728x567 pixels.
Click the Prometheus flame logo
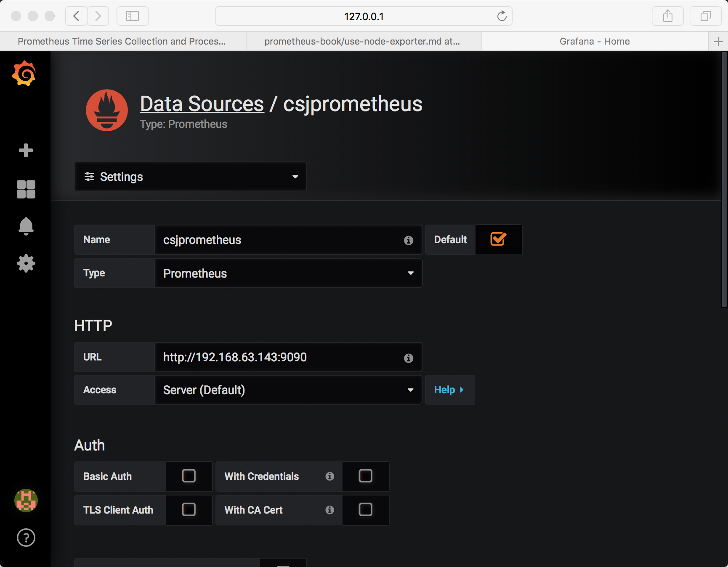point(107,110)
